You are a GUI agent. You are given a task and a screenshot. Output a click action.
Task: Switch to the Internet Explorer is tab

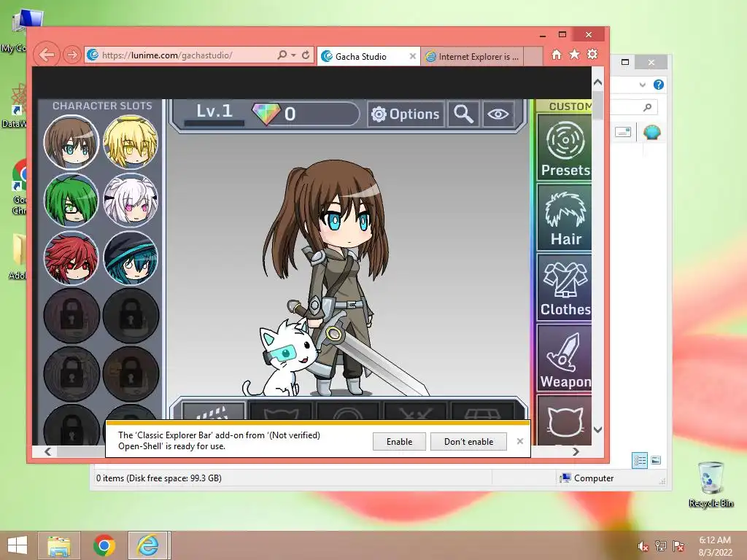pos(472,57)
